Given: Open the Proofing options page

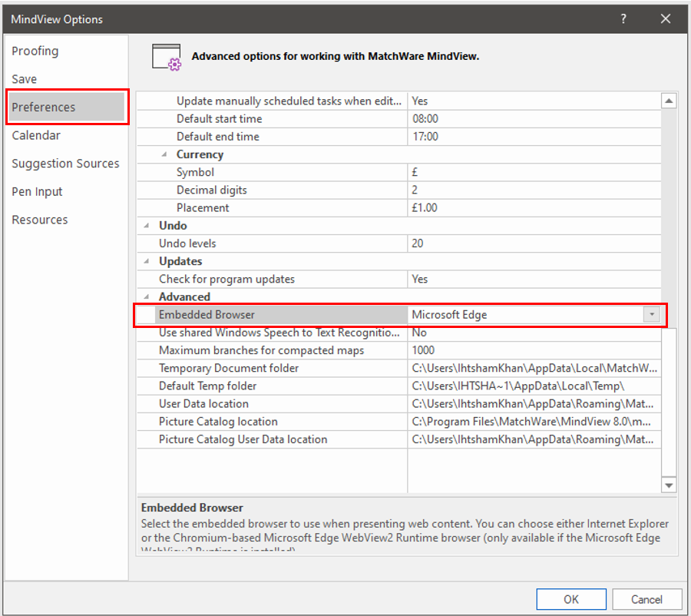Looking at the screenshot, I should (35, 51).
